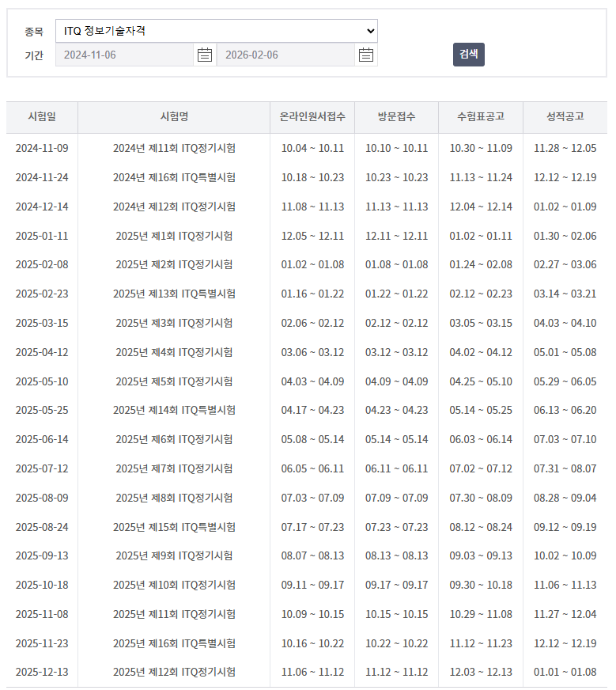Image resolution: width=616 pixels, height=690 pixels.
Task: Open the start date calendar picker icon
Action: tap(205, 55)
